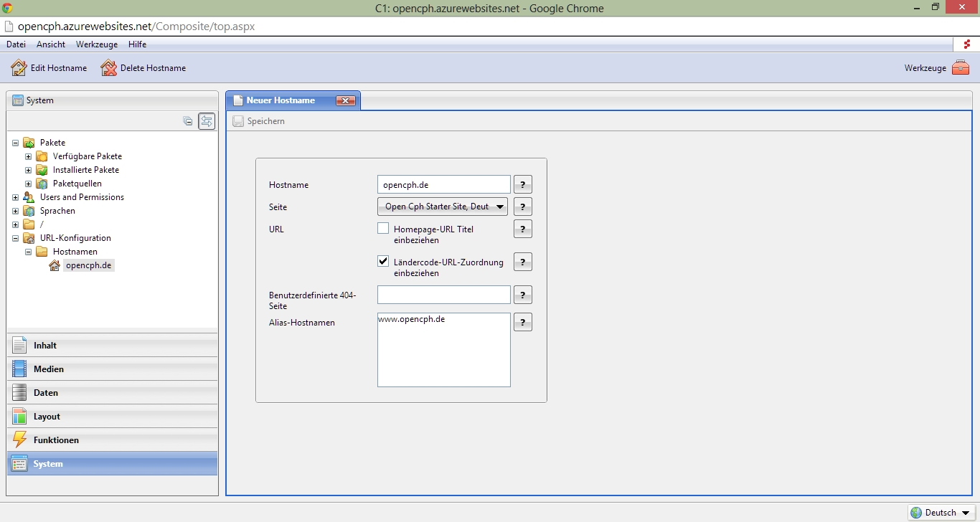Image resolution: width=980 pixels, height=522 pixels.
Task: Open the Ansicht menu
Action: tap(51, 44)
